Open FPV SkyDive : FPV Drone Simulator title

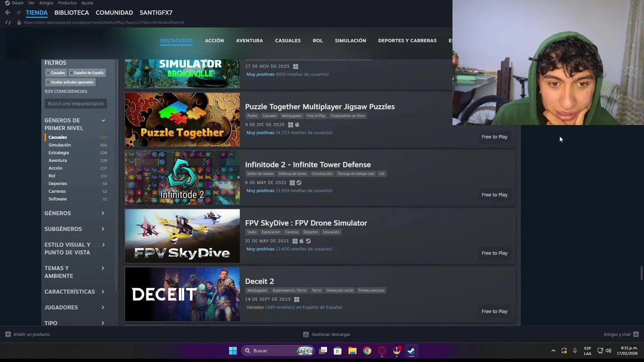pyautogui.click(x=306, y=223)
